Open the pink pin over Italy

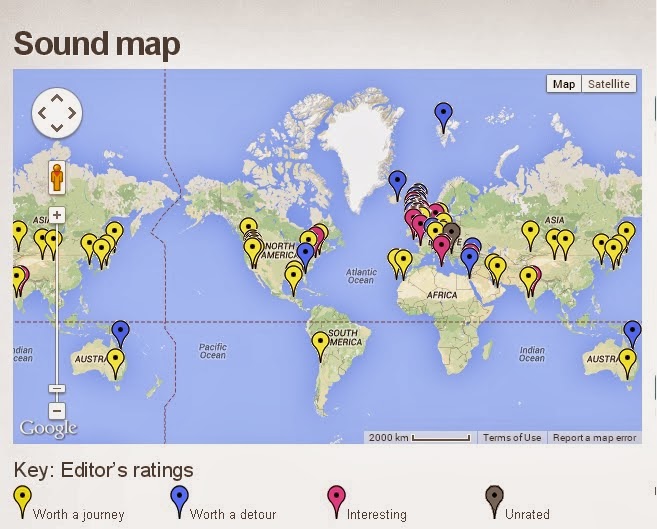tap(441, 246)
